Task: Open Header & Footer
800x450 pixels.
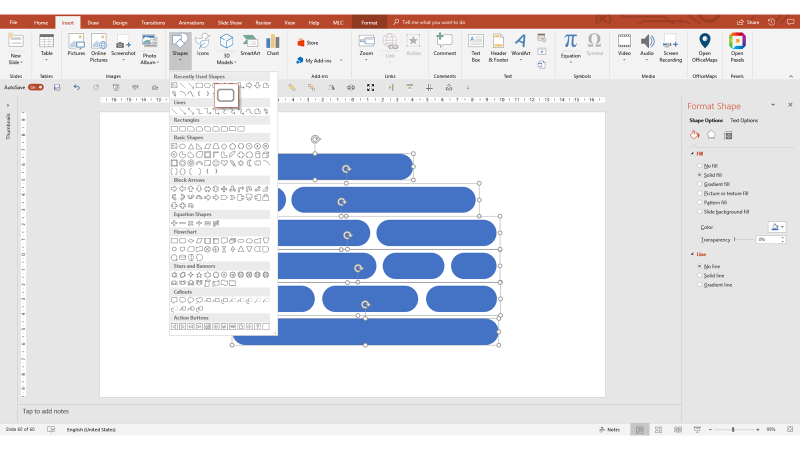Action: pyautogui.click(x=498, y=48)
